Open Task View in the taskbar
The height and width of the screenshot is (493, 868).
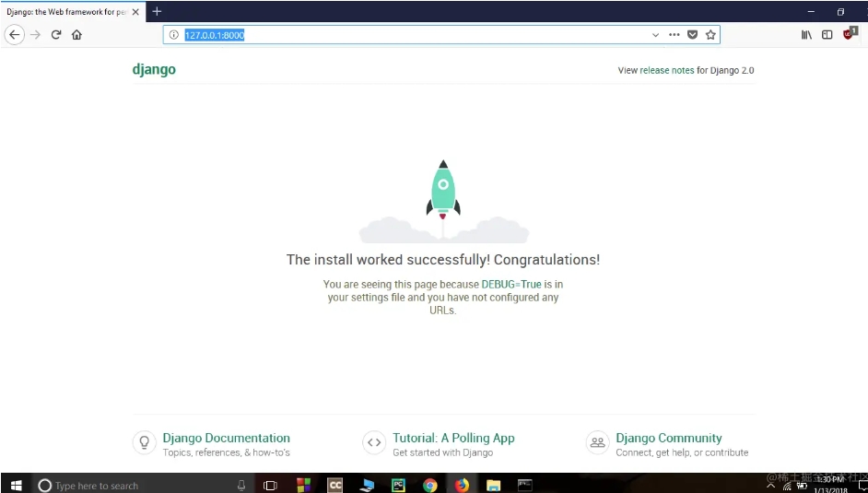pyautogui.click(x=270, y=486)
